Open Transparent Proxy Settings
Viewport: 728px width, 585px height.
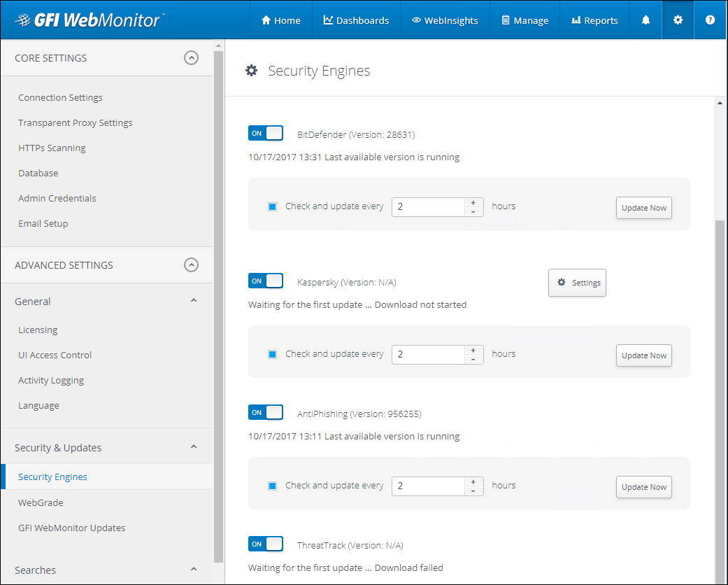pyautogui.click(x=76, y=122)
